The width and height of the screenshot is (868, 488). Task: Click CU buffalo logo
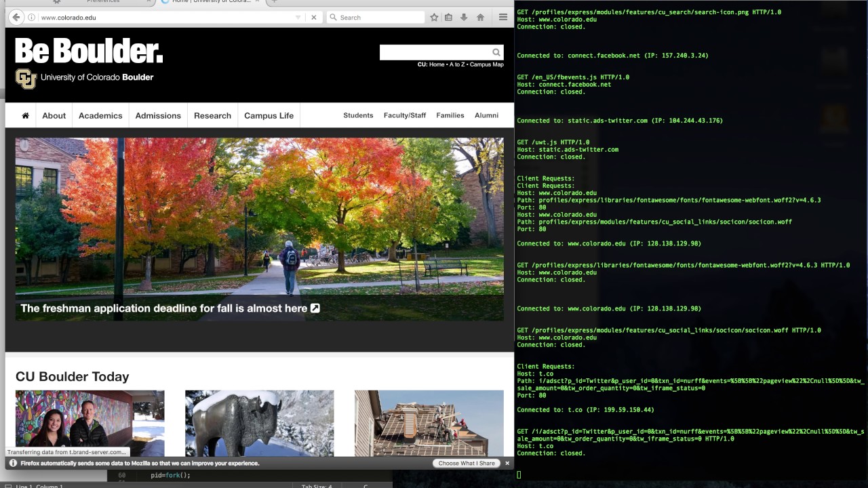pos(26,79)
